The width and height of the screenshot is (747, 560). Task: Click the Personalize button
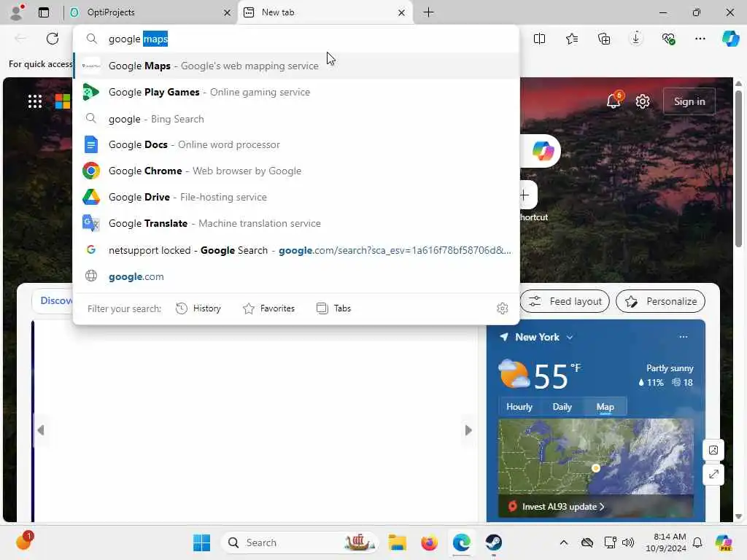(660, 301)
